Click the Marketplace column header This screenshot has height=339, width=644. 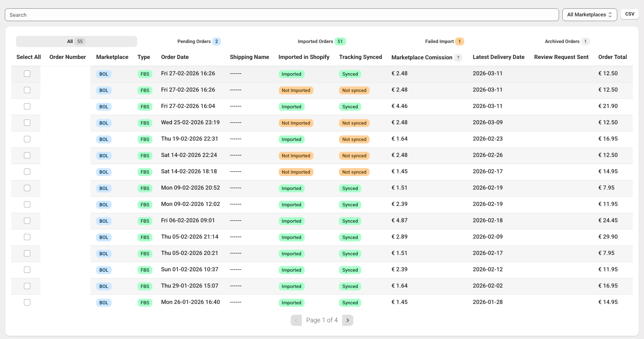coord(112,57)
